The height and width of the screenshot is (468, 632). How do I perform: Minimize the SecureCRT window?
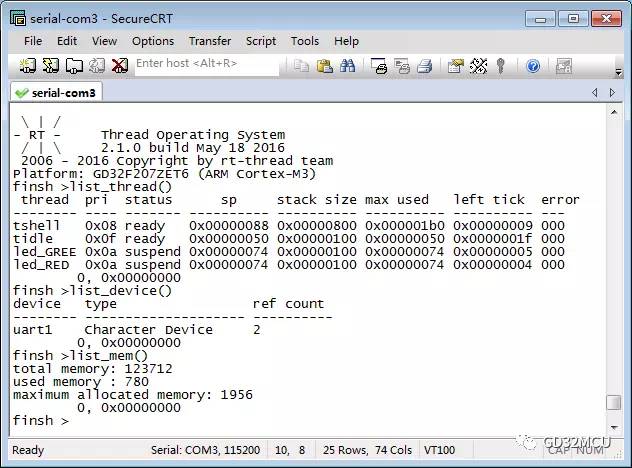point(541,19)
